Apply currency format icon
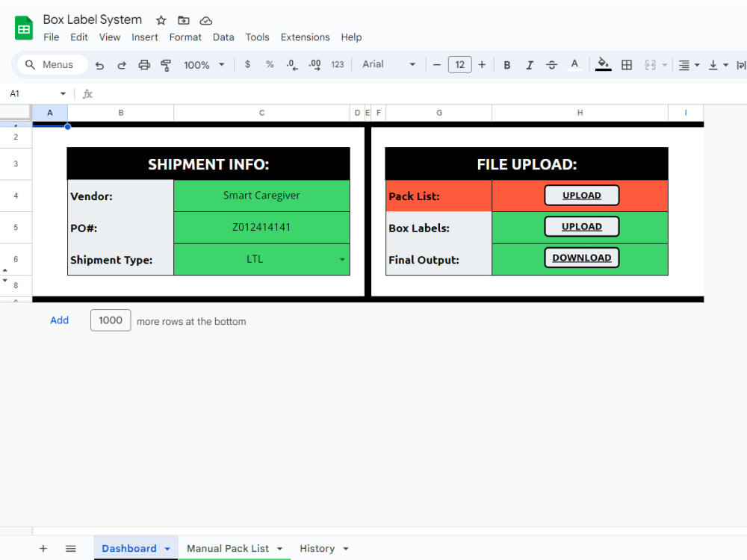 pos(247,65)
